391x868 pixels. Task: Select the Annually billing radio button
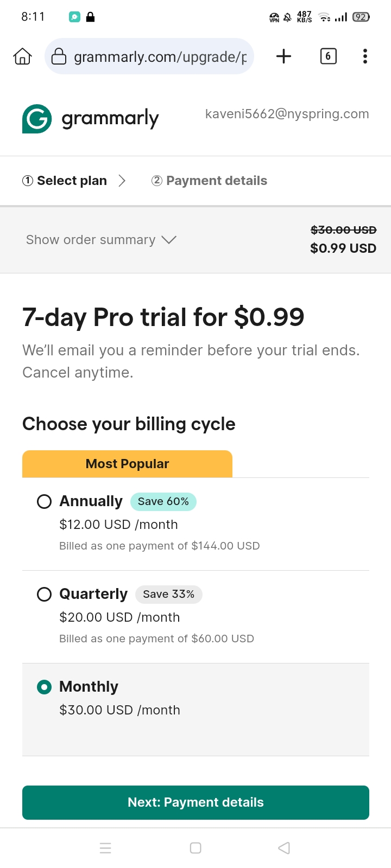click(x=44, y=501)
